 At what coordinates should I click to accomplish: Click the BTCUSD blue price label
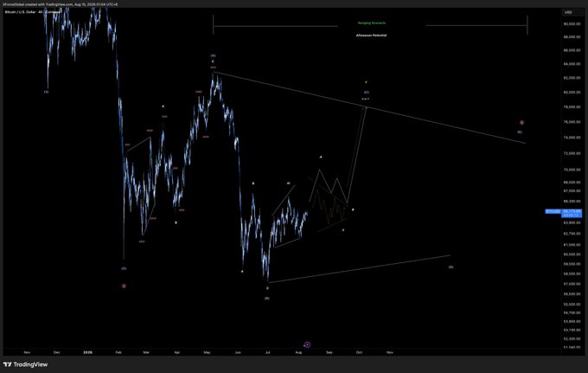point(553,211)
